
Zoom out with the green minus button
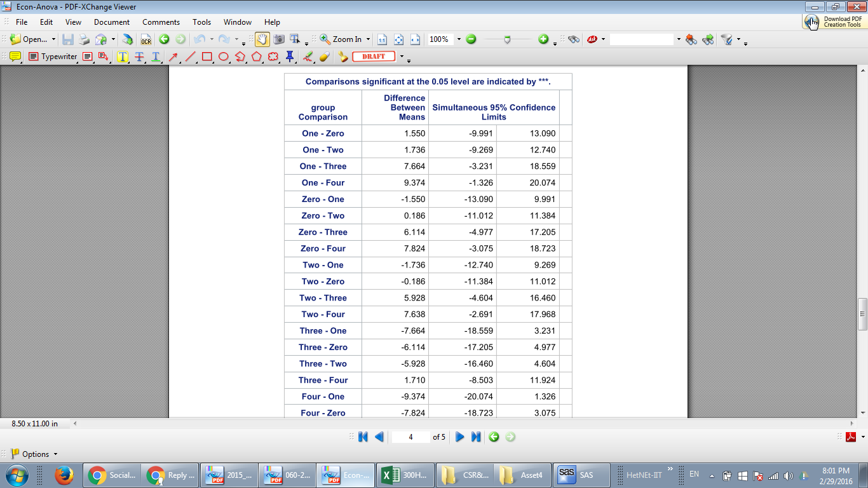(471, 39)
